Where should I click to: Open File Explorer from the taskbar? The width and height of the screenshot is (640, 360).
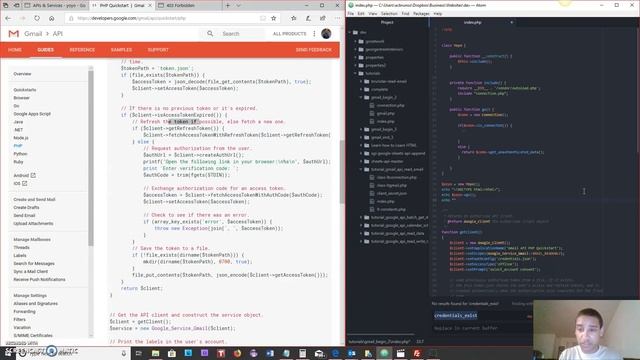click(156, 353)
